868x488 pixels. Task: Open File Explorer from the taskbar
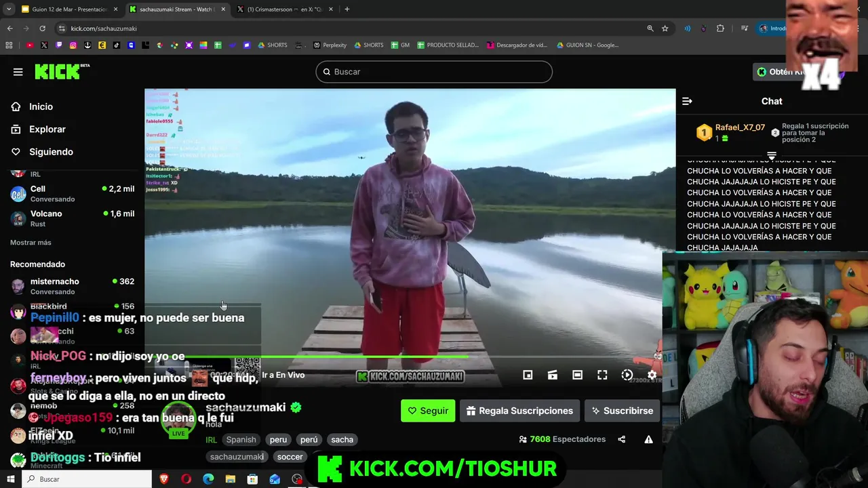pyautogui.click(x=231, y=479)
